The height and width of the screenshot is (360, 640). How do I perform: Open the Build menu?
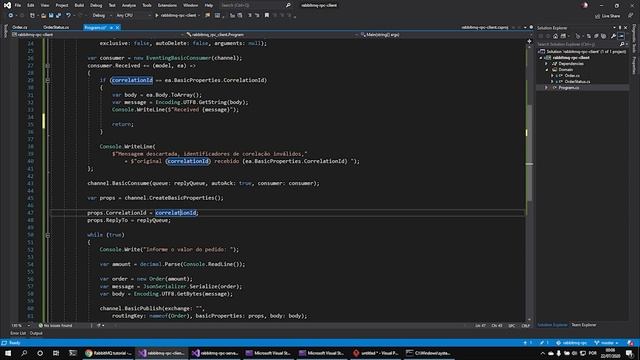[79, 5]
